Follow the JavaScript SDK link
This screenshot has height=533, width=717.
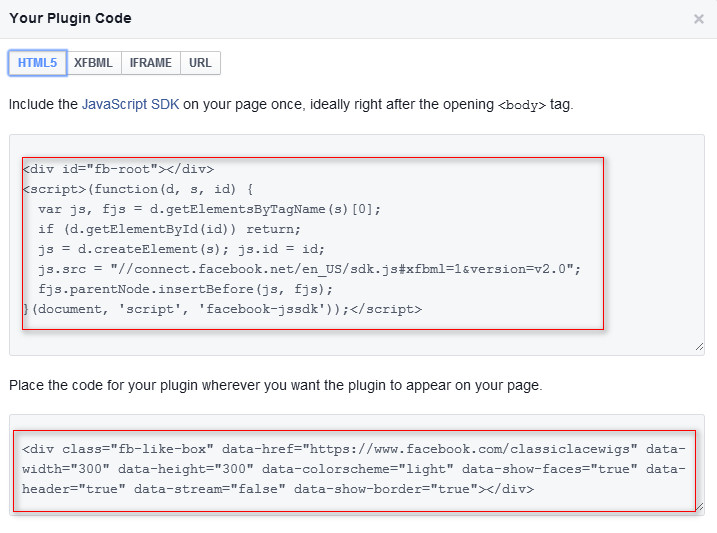130,104
